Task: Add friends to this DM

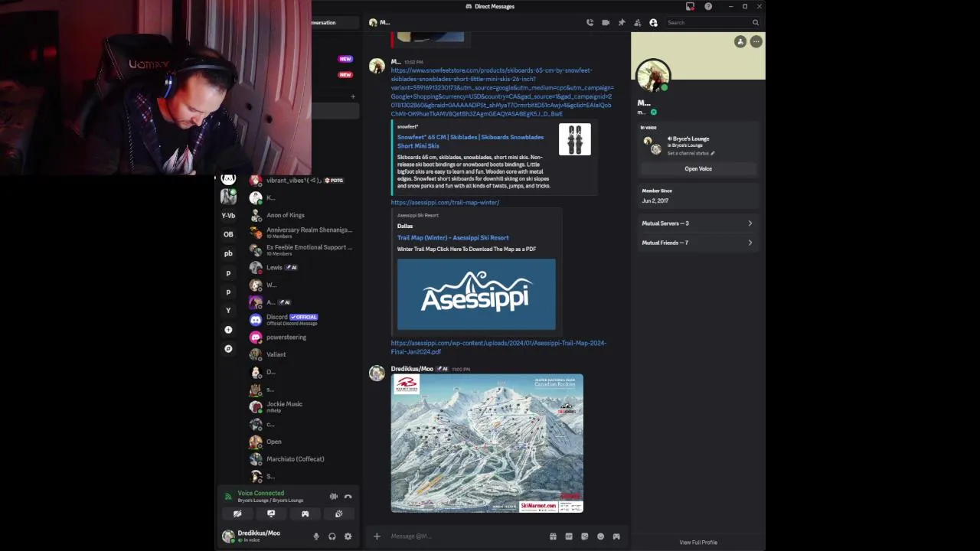Action: (x=637, y=23)
